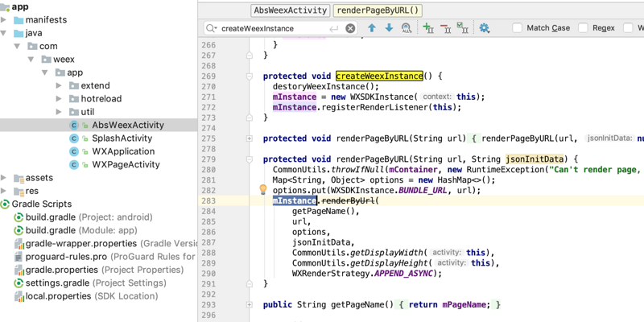
Task: Clear the search field text
Action: pyautogui.click(x=350, y=28)
